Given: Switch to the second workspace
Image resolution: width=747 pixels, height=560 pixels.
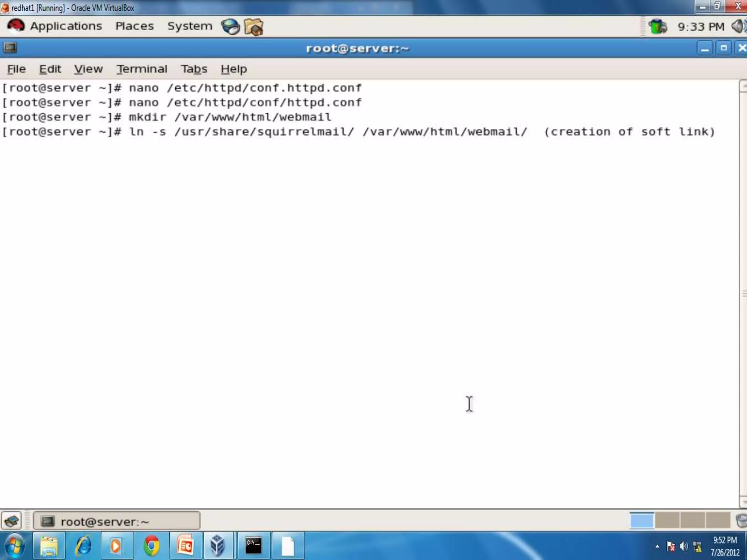Looking at the screenshot, I should (667, 520).
